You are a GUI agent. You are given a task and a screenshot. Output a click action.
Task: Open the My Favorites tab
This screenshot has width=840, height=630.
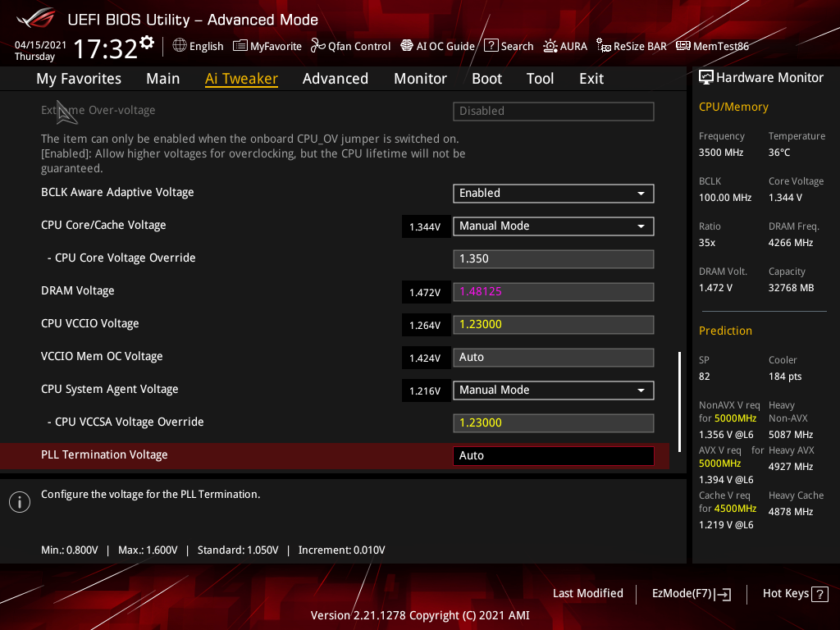79,79
